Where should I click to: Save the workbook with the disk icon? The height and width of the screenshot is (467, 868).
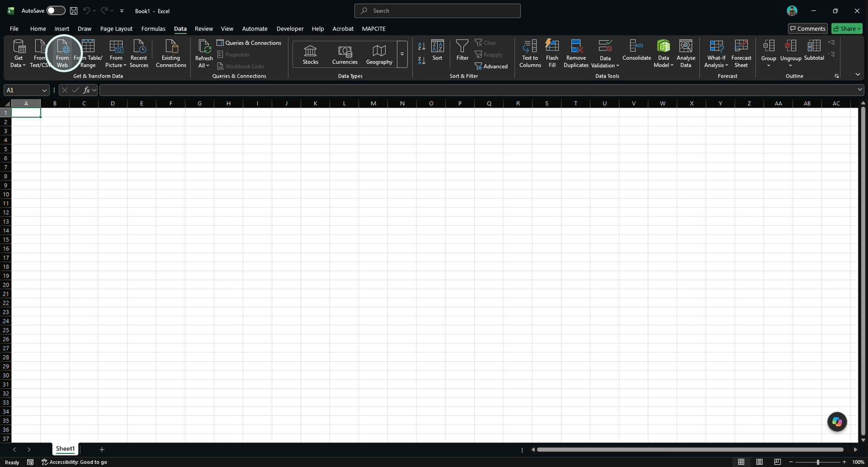click(x=74, y=11)
